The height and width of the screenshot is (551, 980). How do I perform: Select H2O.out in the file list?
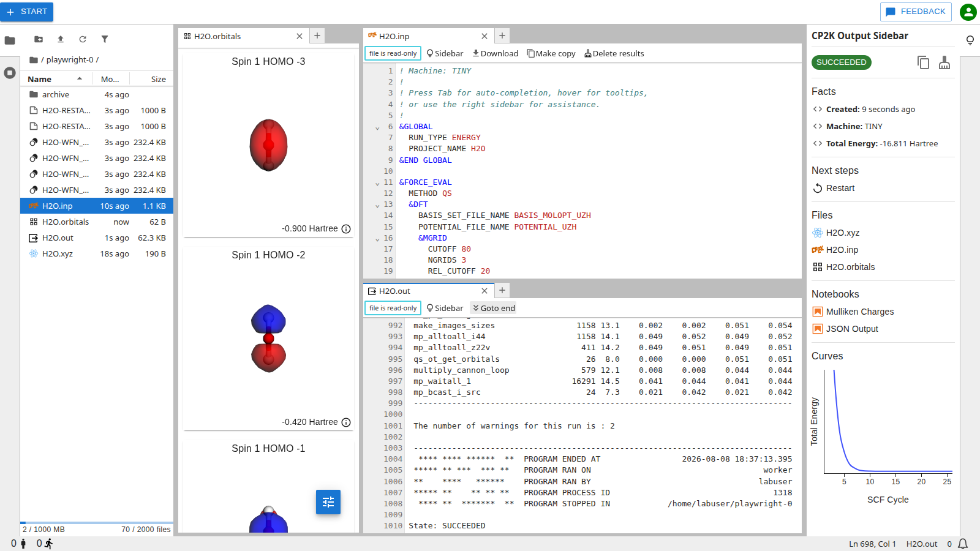coord(97,238)
